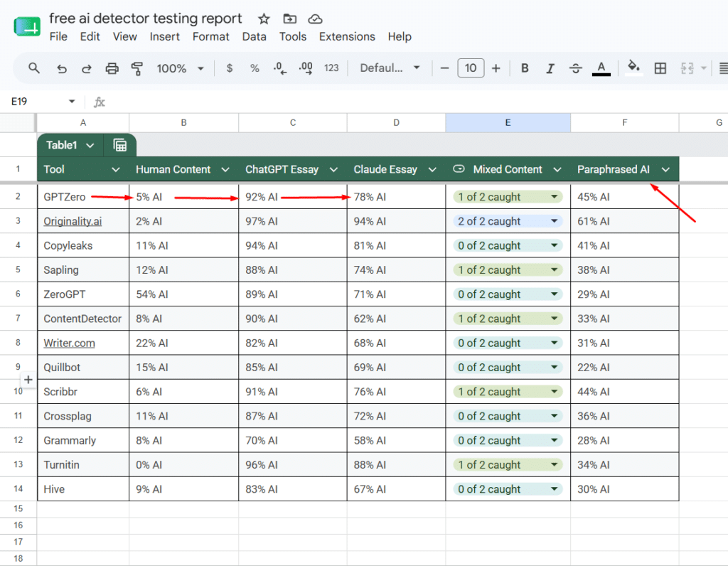Open the Mixed Content column dropdown
The image size is (728, 566).
pyautogui.click(x=557, y=169)
